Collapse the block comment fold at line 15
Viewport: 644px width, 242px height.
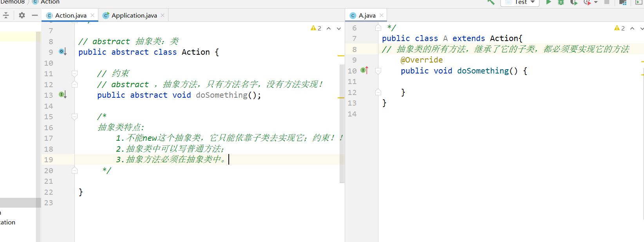point(74,117)
